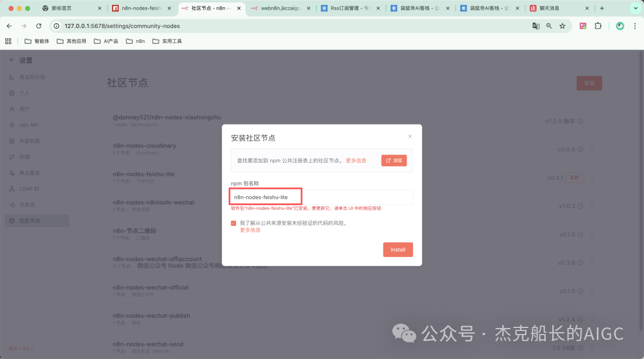Open options menu for n8n-nodes-xiaohongshu row
Screen dimensions: 644x359
pos(592,121)
